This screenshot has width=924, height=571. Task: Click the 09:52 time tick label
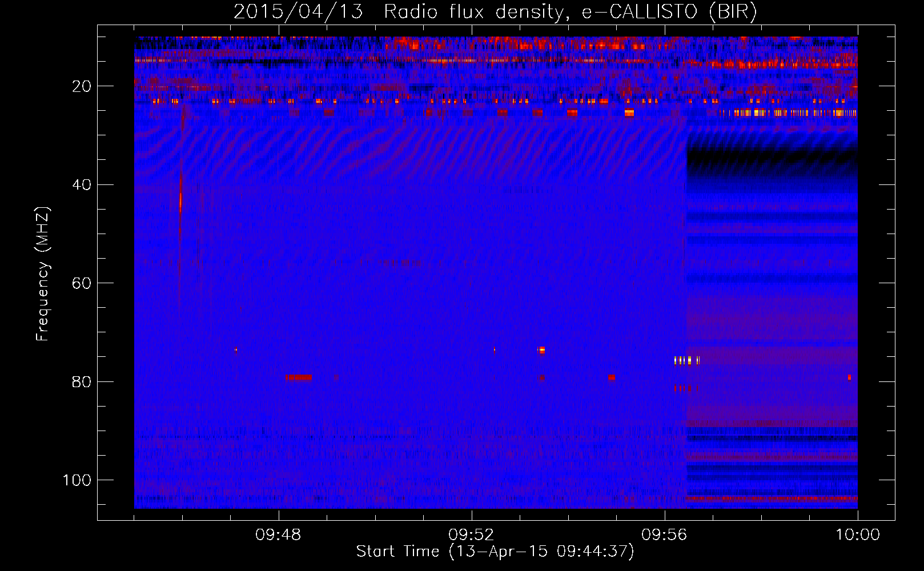[471, 535]
